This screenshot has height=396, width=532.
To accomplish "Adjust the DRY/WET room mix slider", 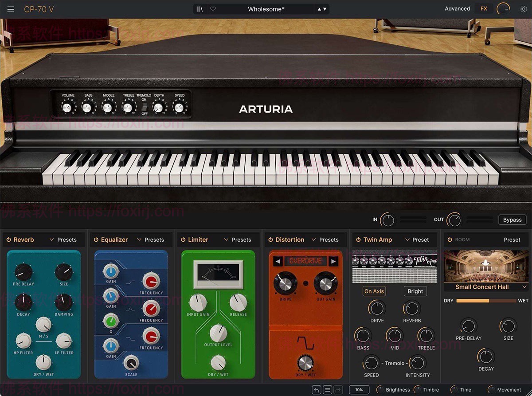I will pyautogui.click(x=486, y=300).
